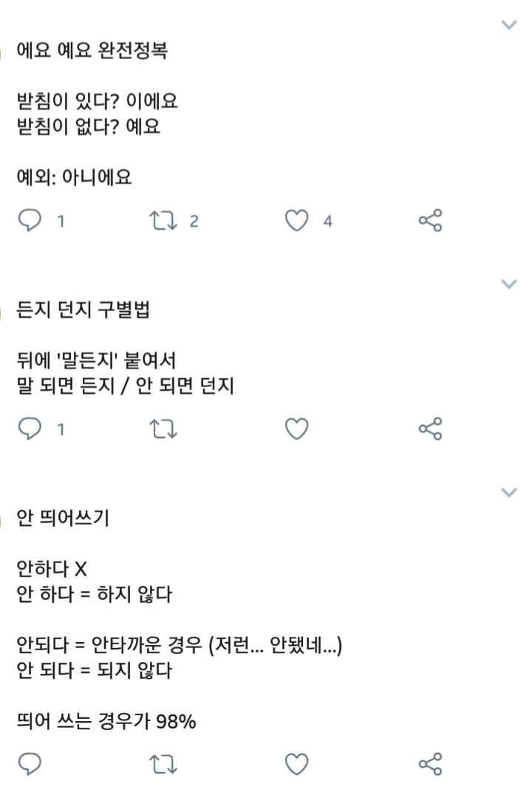Screen dimensions: 532x792
Task: Open the dropdown arrow on 안 띄어쓰기 tweet
Action: point(508,492)
